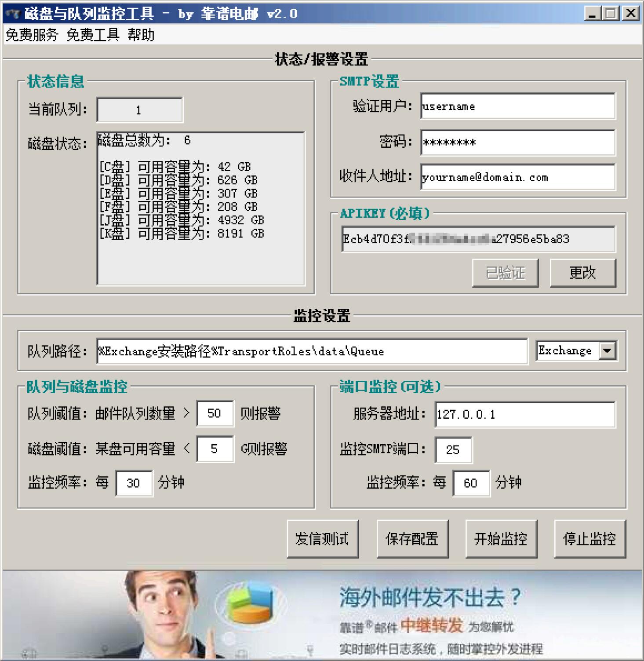644x661 pixels.
Task: Click 保存配置 to save settings
Action: pyautogui.click(x=412, y=539)
